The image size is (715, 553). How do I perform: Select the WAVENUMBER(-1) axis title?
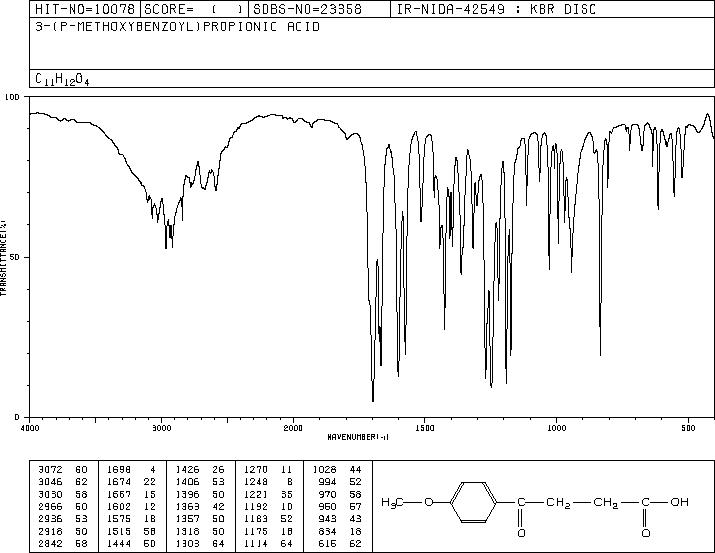(358, 437)
